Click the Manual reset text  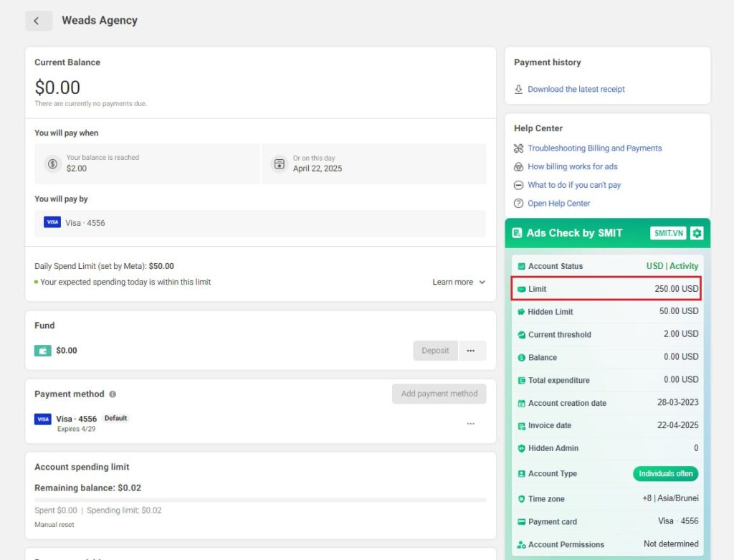[x=54, y=525]
